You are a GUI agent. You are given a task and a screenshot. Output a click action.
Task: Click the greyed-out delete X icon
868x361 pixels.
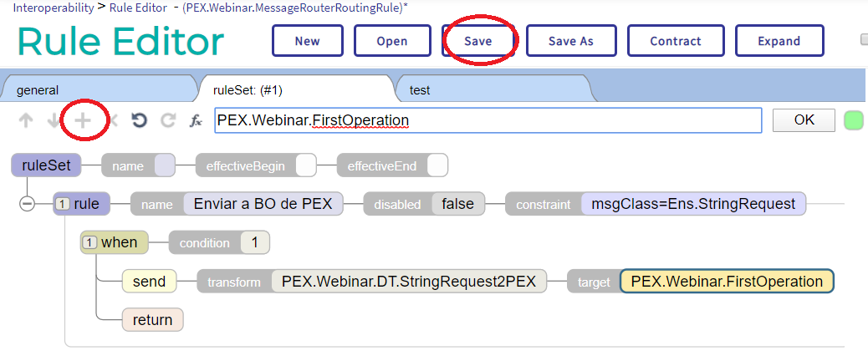[x=112, y=120]
